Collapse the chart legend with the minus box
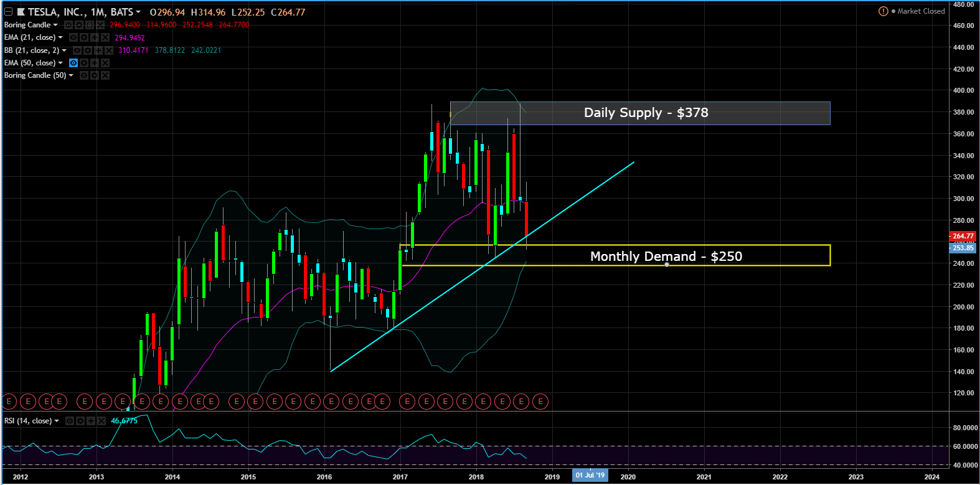This screenshot has height=485, width=980. 8,12
